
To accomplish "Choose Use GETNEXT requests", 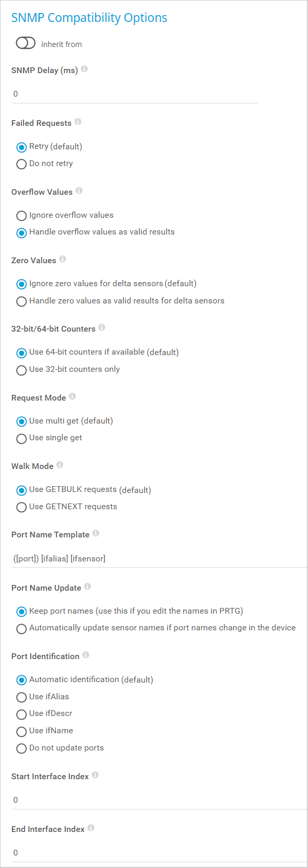I will 67,507.
